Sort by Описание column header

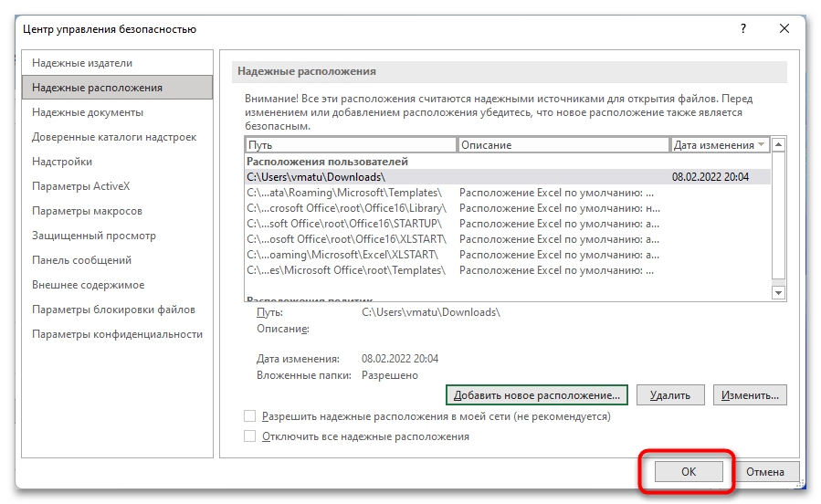coord(563,145)
